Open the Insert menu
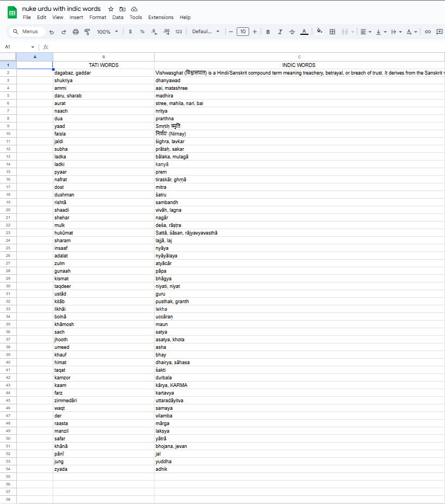 click(76, 17)
